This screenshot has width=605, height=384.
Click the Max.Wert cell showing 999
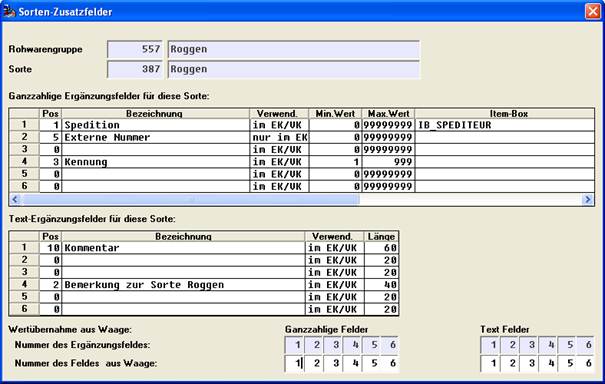(388, 162)
